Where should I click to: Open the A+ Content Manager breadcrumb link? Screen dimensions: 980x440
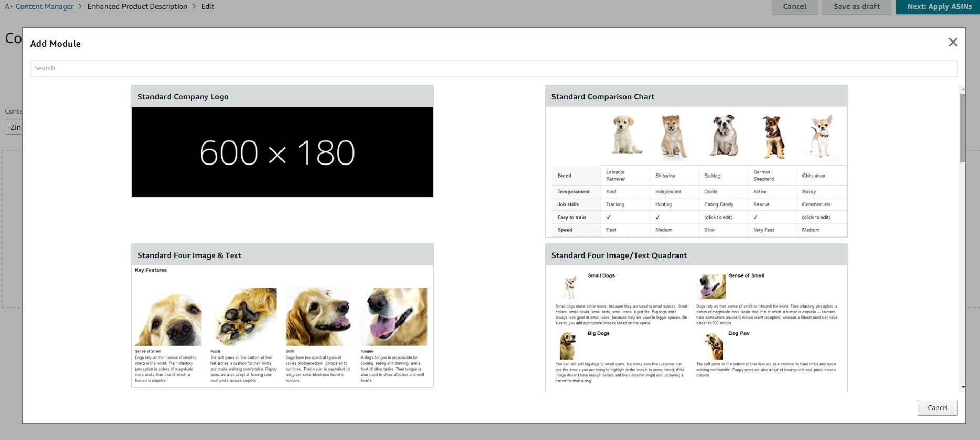(x=39, y=6)
